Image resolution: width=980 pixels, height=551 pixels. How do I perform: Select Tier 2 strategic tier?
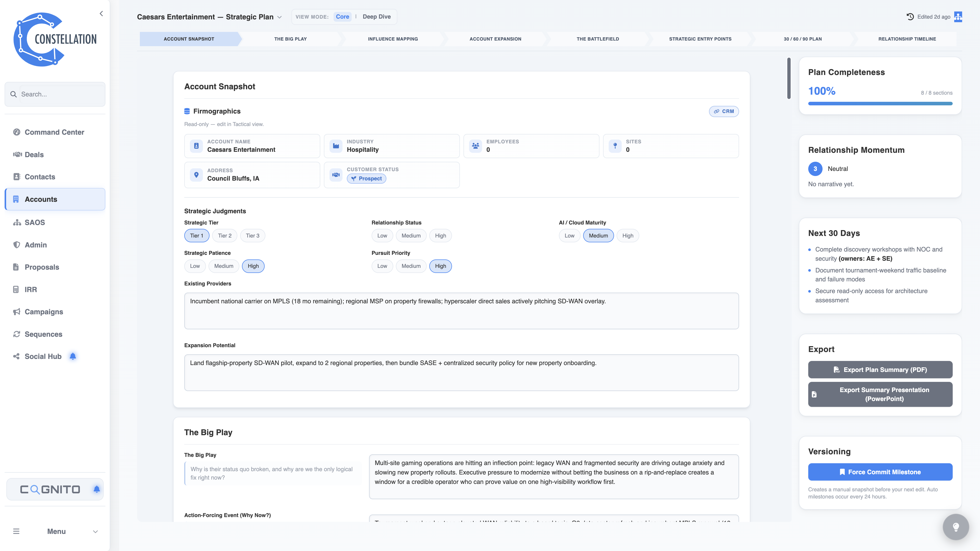coord(225,236)
